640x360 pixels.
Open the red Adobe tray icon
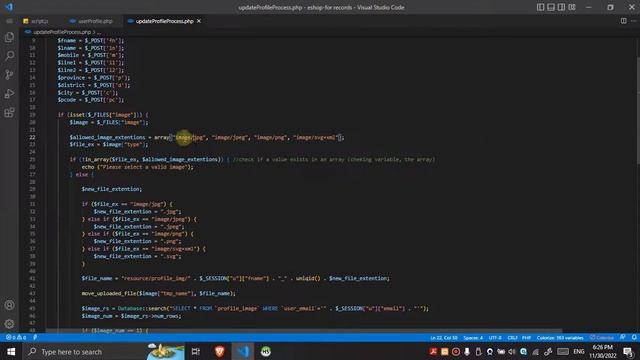click(x=433, y=351)
